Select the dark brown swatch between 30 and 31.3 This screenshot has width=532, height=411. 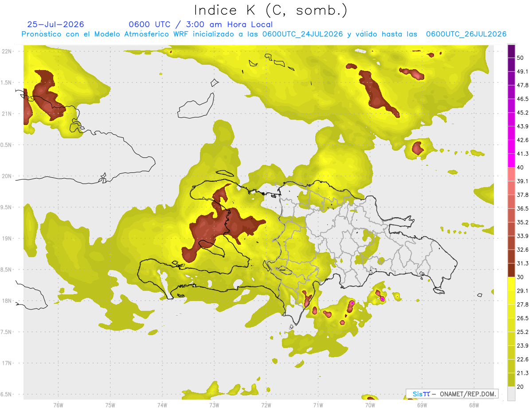tap(511, 270)
